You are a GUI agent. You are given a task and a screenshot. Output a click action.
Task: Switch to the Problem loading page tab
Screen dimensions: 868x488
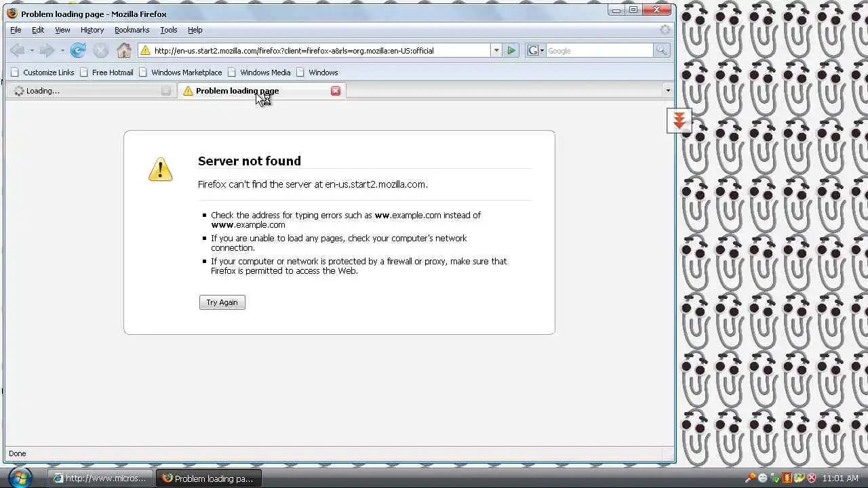click(261, 91)
